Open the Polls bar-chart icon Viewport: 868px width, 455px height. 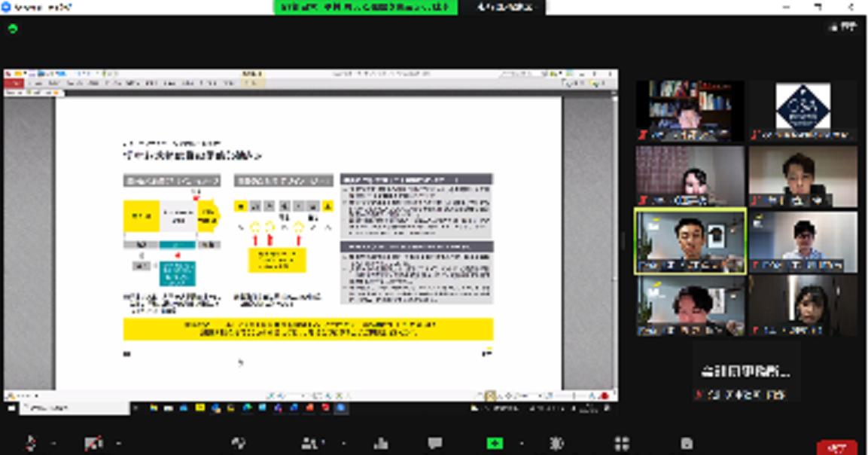(381, 444)
